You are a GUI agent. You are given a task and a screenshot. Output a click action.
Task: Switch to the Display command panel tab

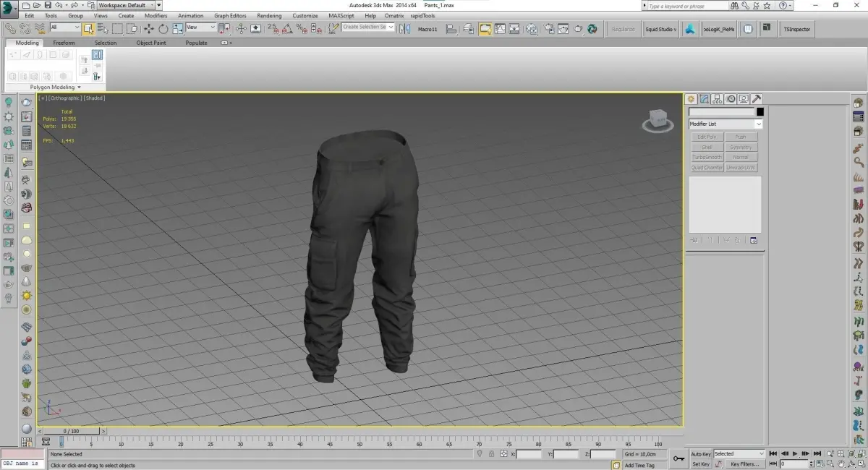(743, 99)
